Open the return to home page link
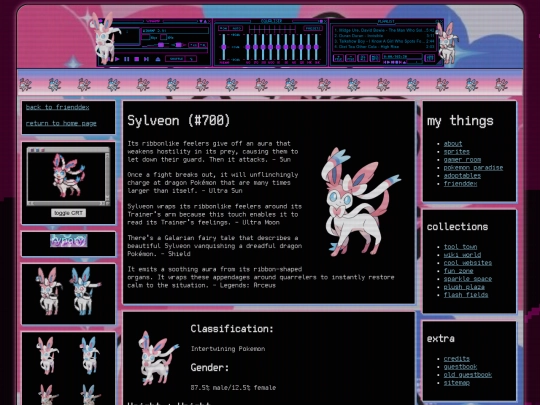The width and height of the screenshot is (540, 405). 61,123
